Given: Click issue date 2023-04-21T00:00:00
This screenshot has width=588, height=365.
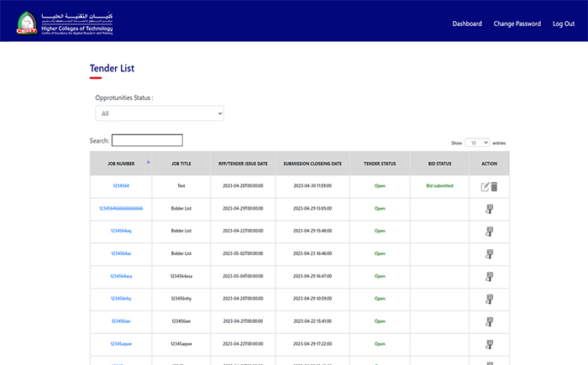Looking at the screenshot, I should click(243, 321).
